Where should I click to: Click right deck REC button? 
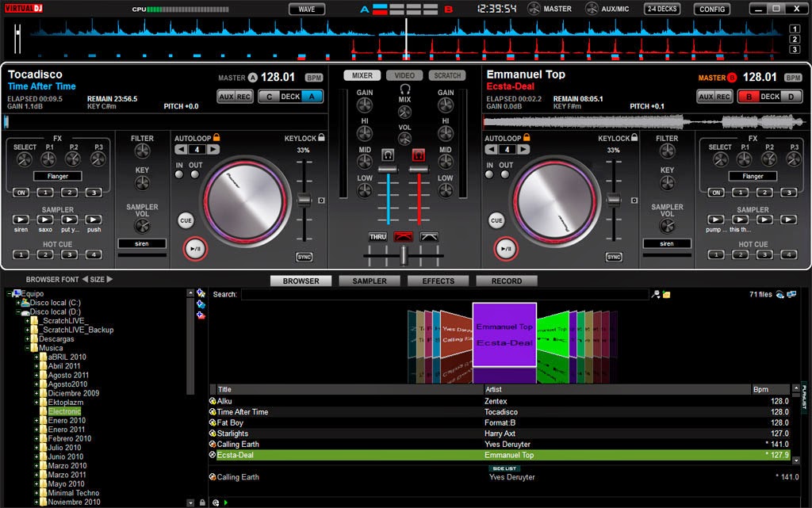[723, 96]
